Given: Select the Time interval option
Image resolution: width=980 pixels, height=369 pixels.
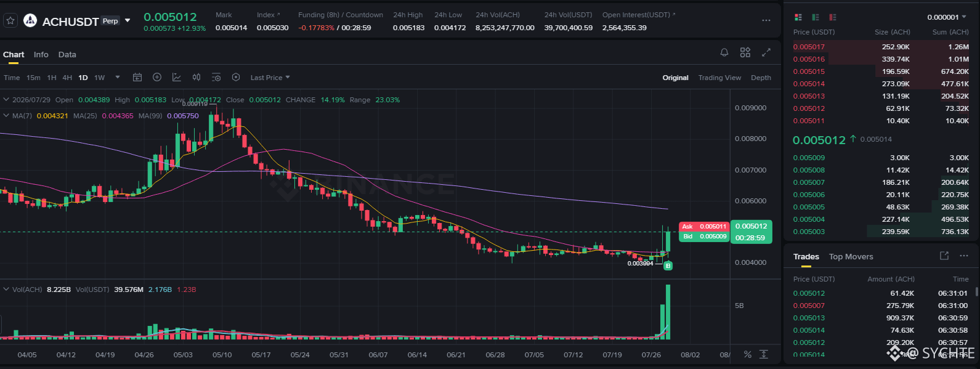Looking at the screenshot, I should [12, 78].
